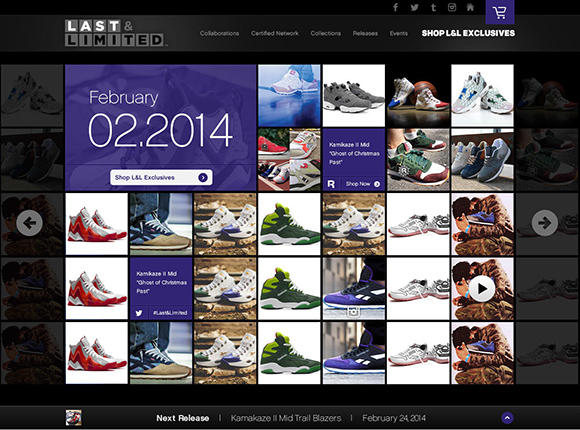Open the Collections menu

(x=326, y=33)
